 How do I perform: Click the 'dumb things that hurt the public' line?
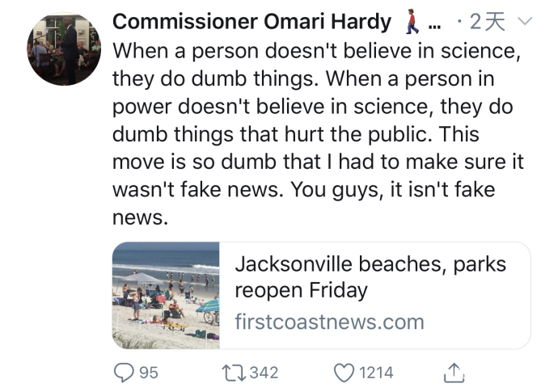click(307, 134)
